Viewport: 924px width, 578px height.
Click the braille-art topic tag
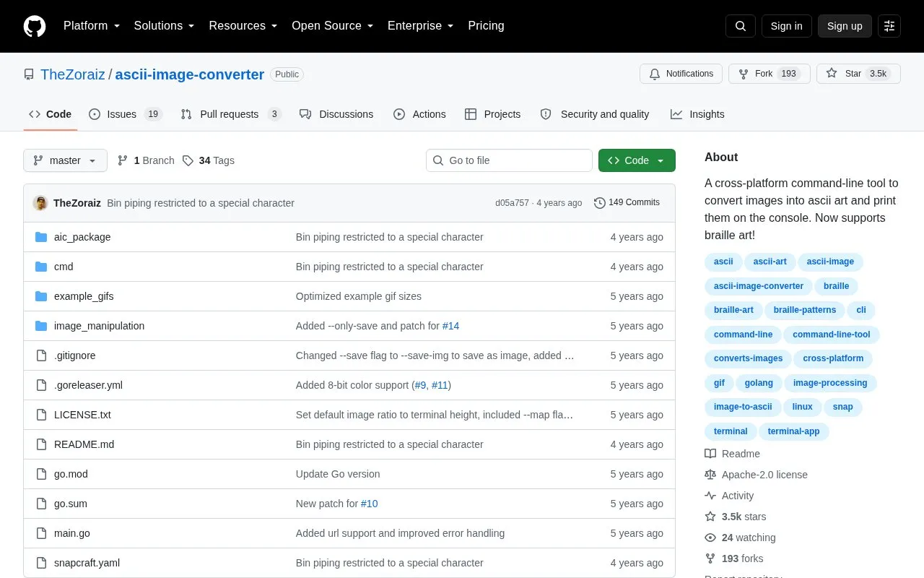pos(733,310)
